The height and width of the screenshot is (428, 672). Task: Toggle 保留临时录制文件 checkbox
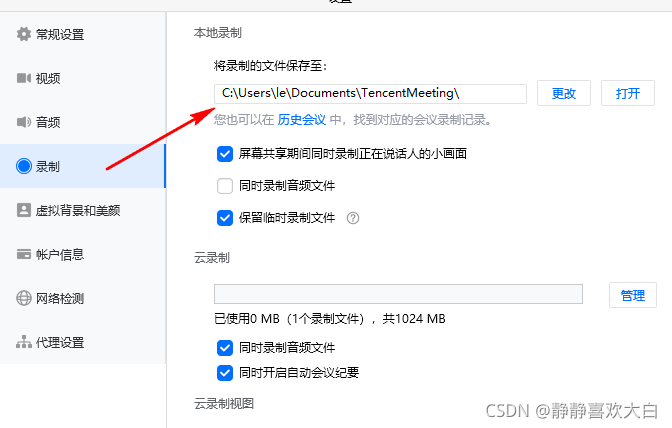coord(225,218)
